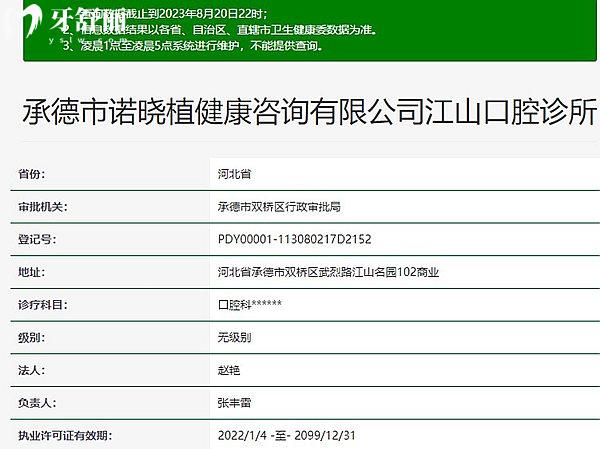Click the 地址 label
600x449 pixels.
(31, 273)
